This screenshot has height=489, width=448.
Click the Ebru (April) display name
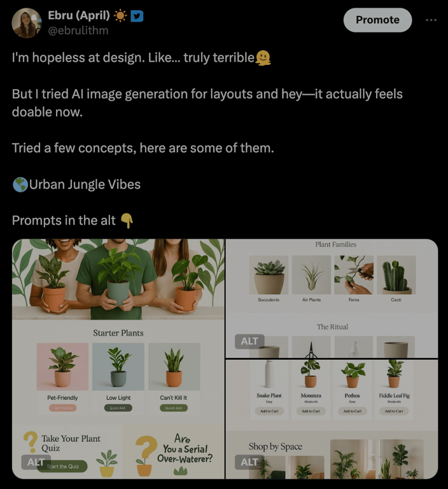pyautogui.click(x=78, y=15)
